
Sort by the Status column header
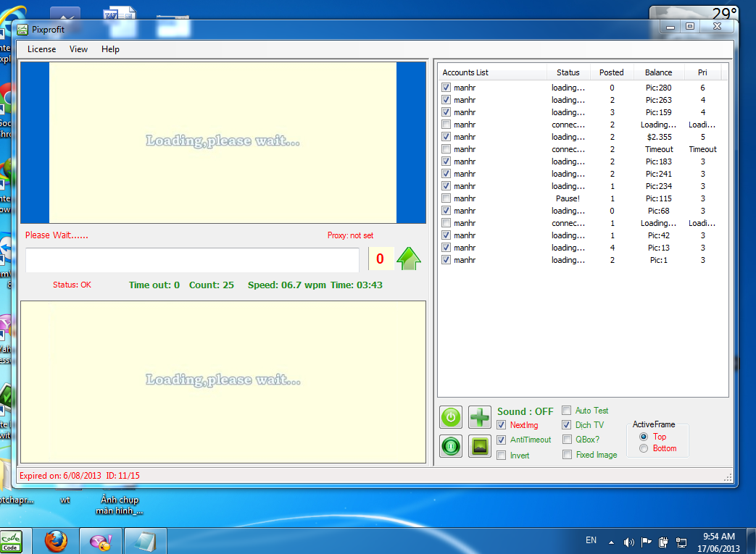pyautogui.click(x=568, y=72)
